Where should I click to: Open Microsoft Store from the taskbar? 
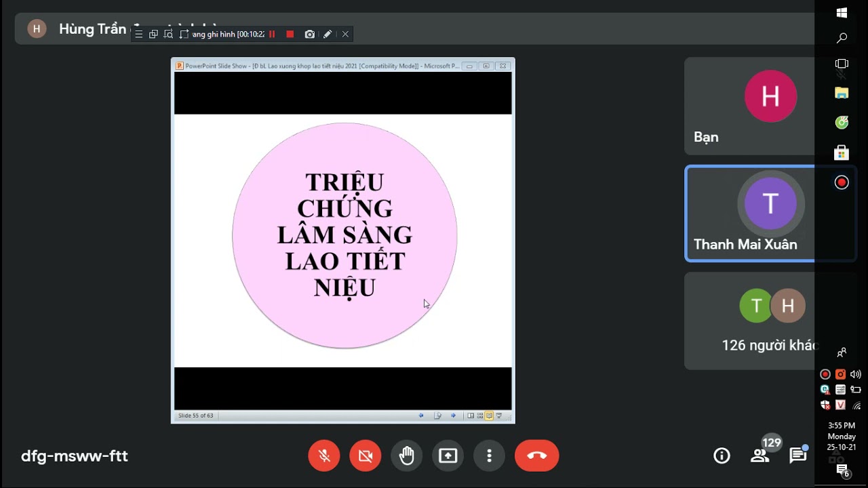click(x=842, y=152)
